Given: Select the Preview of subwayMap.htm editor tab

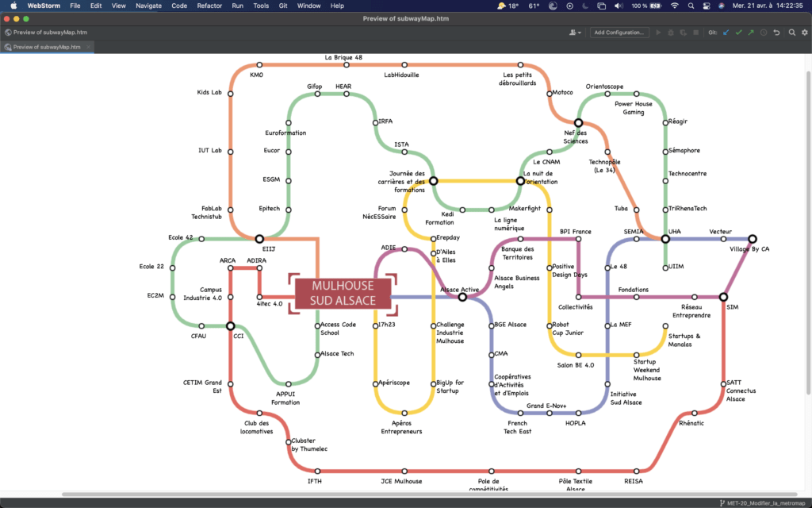Looking at the screenshot, I should coord(47,47).
